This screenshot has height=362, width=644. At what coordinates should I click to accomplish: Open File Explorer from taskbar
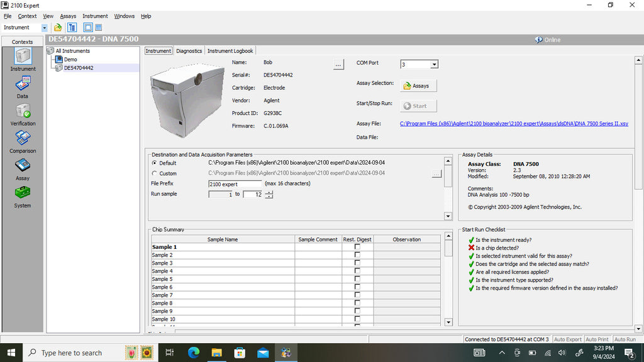click(x=216, y=353)
